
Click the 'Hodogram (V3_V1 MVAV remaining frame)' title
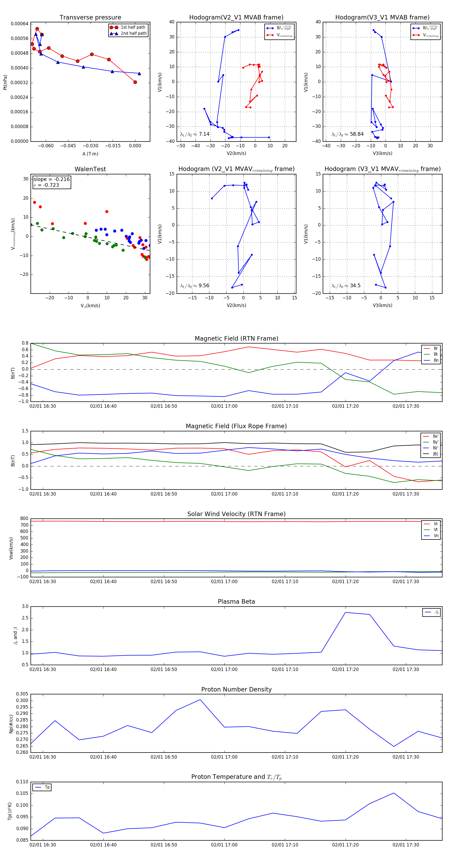[x=382, y=169]
